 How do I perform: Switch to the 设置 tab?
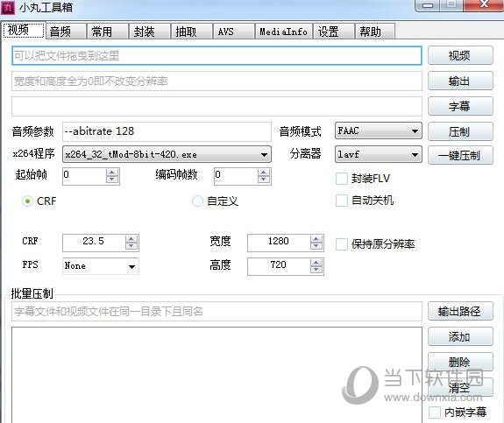pos(334,32)
